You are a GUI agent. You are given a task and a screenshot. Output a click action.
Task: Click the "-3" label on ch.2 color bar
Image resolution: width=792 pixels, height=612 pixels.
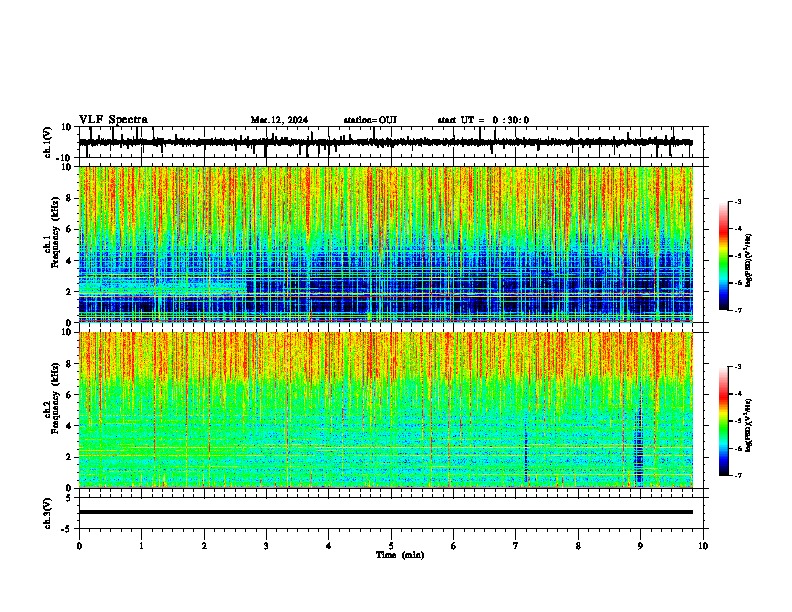tap(737, 367)
